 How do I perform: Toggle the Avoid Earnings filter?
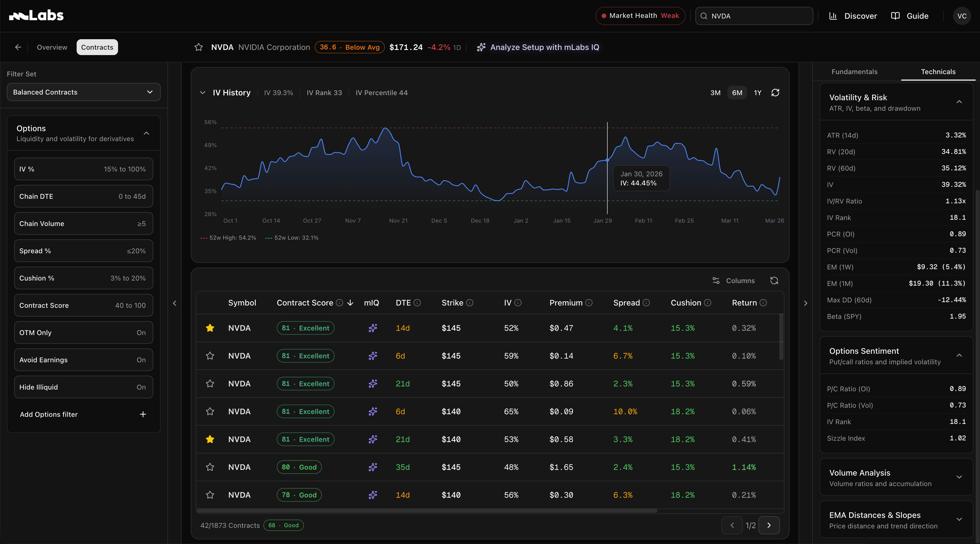[84, 360]
